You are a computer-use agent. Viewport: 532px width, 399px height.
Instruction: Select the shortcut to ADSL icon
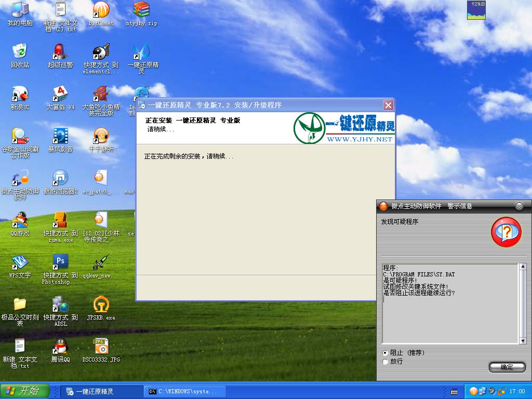coord(60,311)
